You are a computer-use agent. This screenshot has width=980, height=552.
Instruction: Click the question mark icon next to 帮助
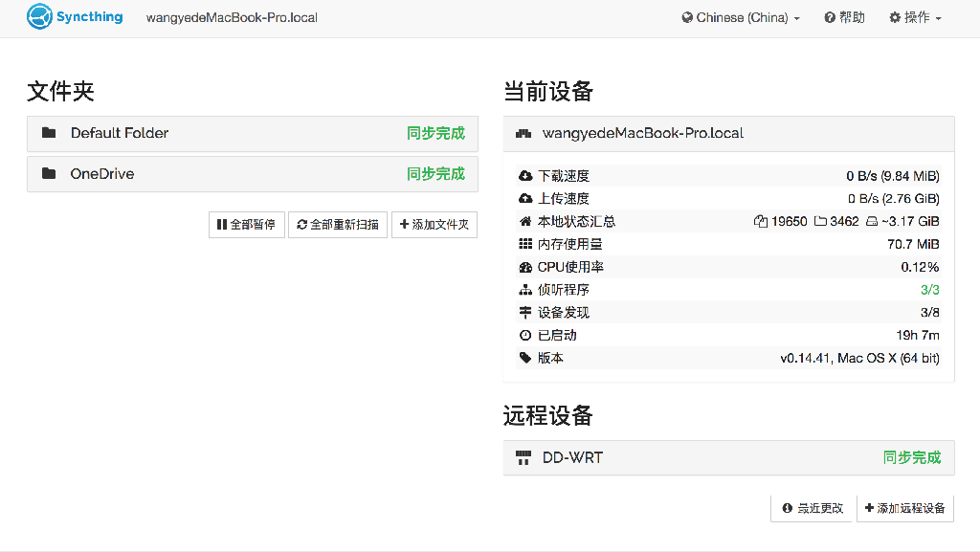click(x=830, y=17)
